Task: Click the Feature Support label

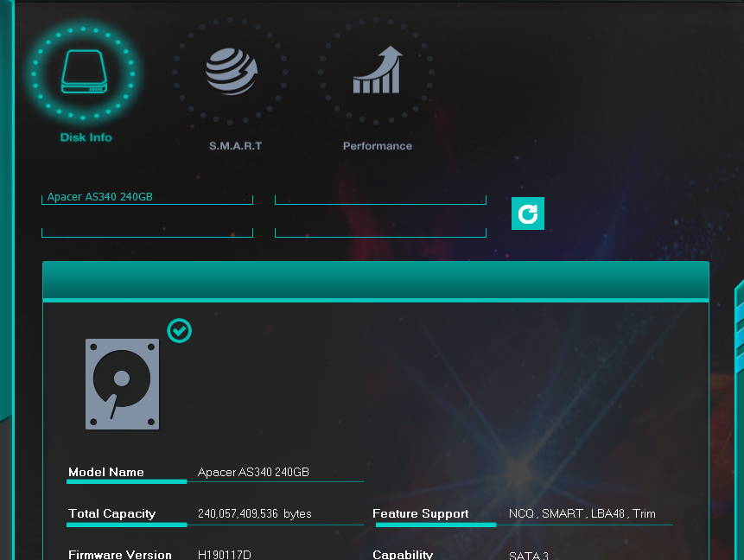Action: coord(421,514)
